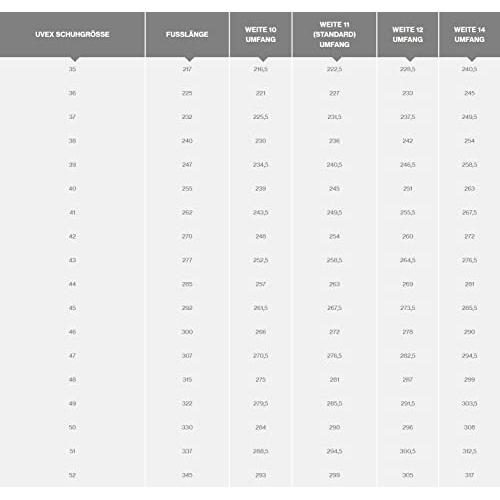The image size is (500, 500).
Task: Select shoe size 52 in last row
Action: tap(72, 475)
